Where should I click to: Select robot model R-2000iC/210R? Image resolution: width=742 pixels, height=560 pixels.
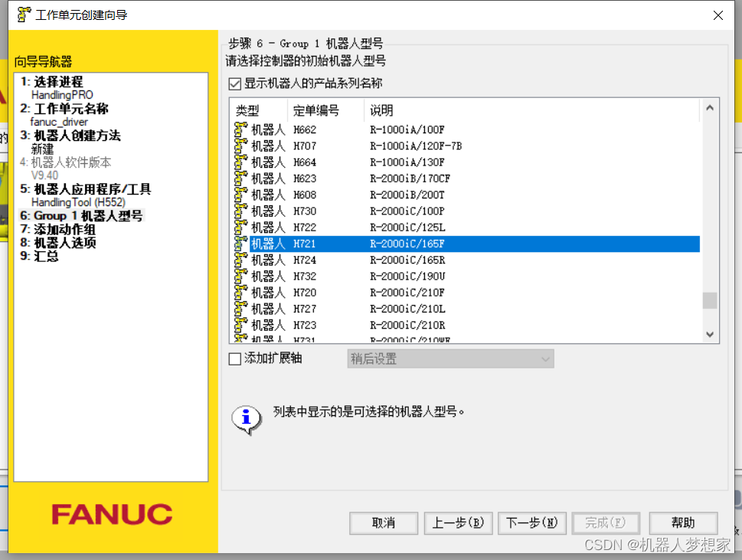point(407,326)
